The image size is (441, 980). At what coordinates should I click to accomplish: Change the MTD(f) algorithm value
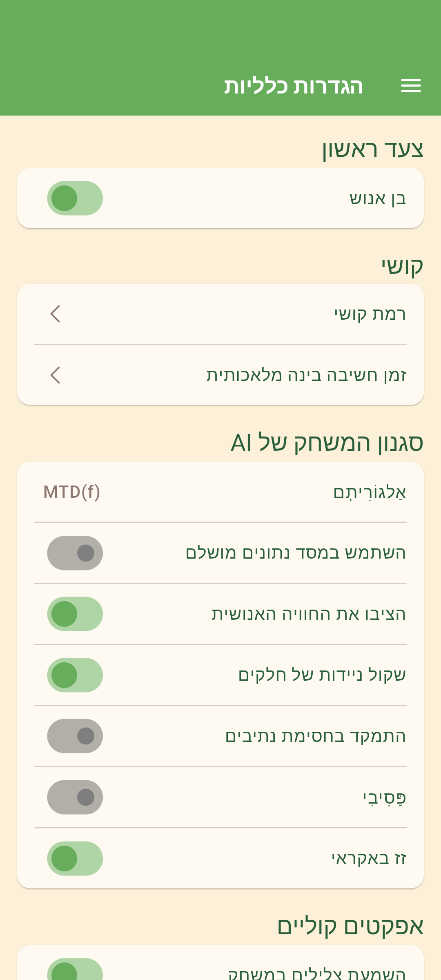pyautogui.click(x=72, y=492)
